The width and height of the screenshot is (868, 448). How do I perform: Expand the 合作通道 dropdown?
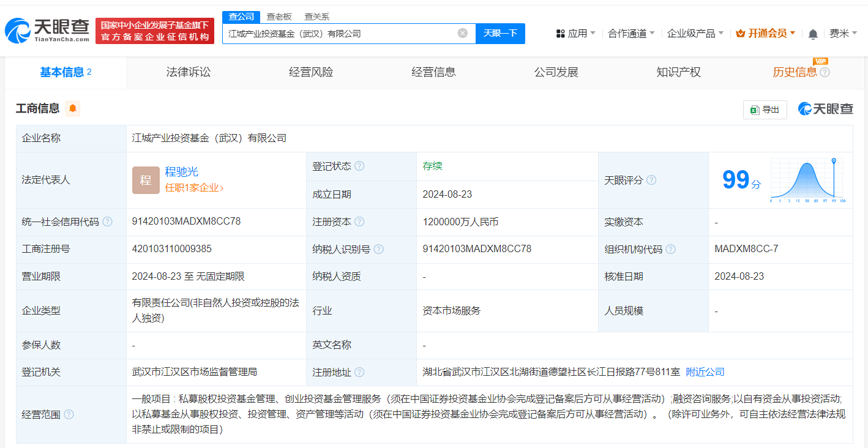tap(631, 34)
